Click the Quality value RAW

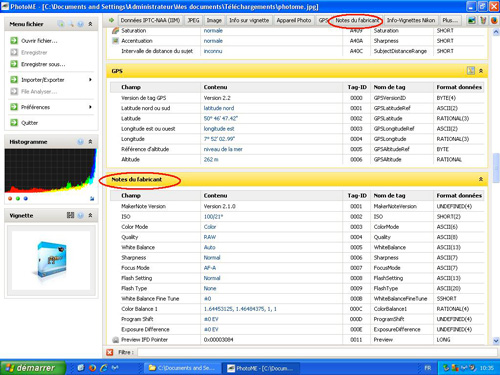point(210,237)
